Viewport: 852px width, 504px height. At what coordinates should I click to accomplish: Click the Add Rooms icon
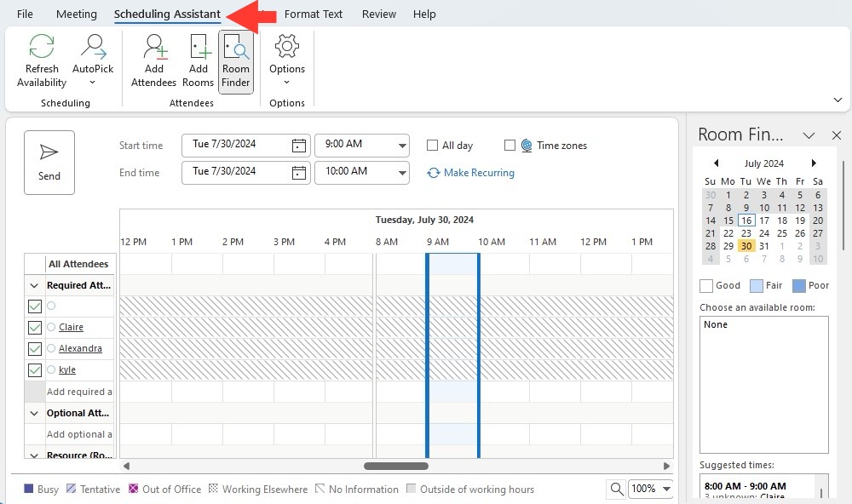pyautogui.click(x=199, y=47)
